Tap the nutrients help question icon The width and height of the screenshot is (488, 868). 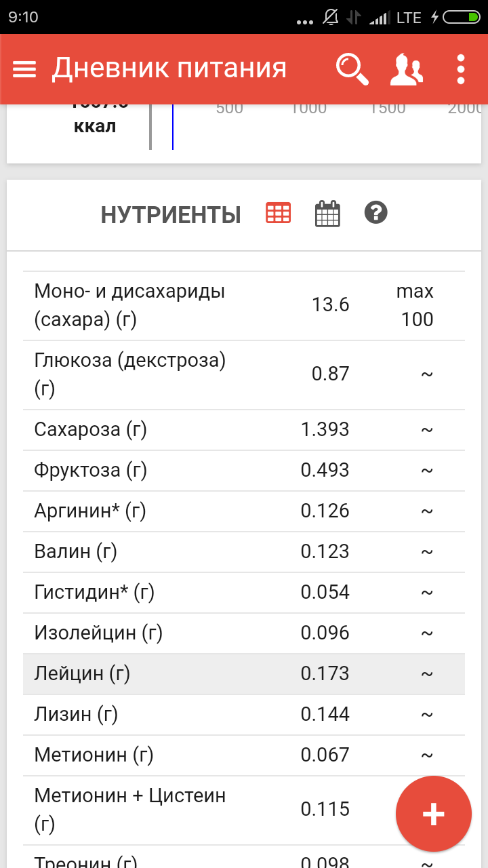375,213
